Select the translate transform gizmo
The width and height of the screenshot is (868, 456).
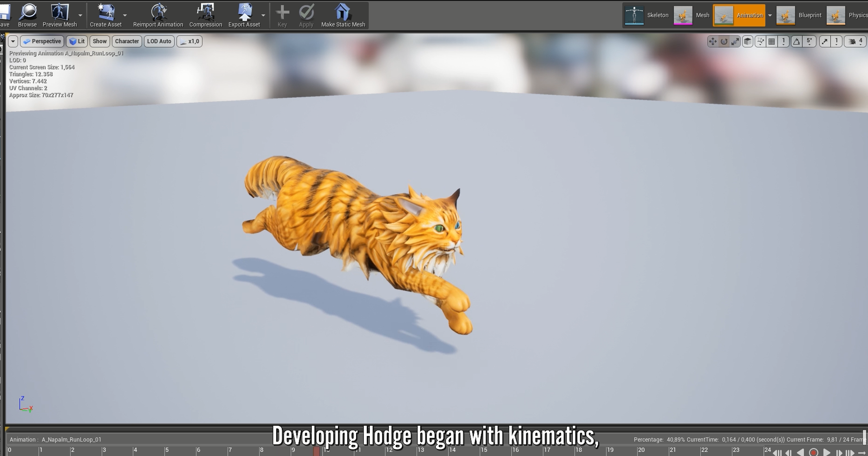click(x=712, y=42)
